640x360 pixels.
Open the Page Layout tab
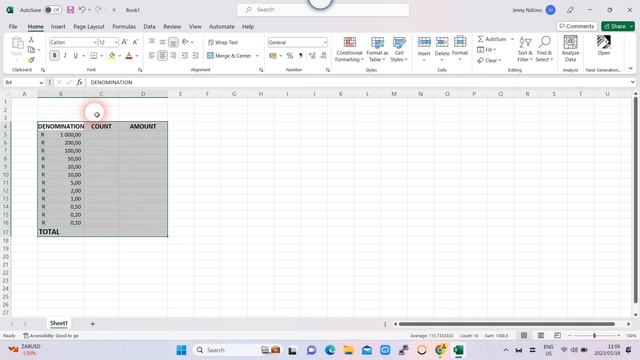[x=89, y=27]
